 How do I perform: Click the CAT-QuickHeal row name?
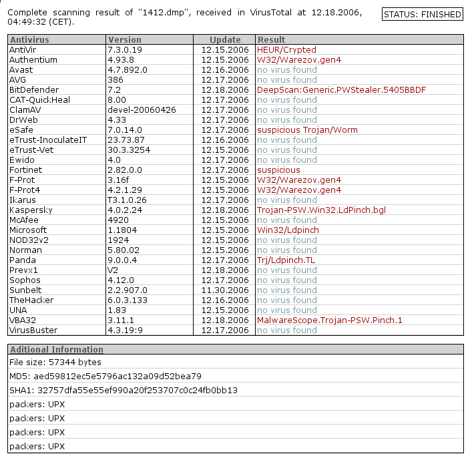pyautogui.click(x=39, y=100)
